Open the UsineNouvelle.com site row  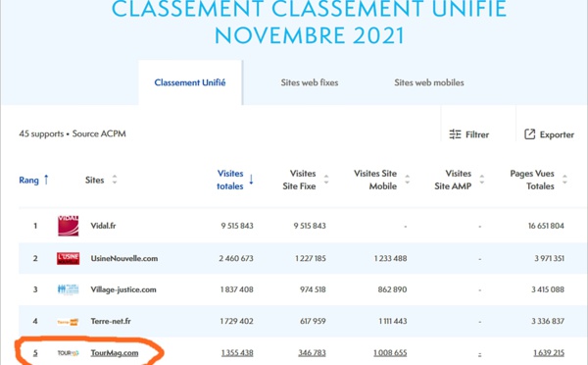point(302,258)
